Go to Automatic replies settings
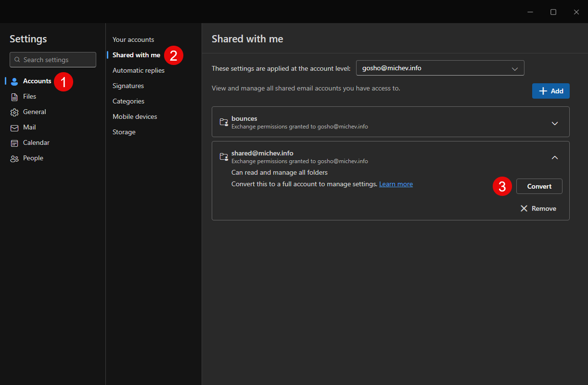Image resolution: width=588 pixels, height=385 pixels. click(138, 70)
